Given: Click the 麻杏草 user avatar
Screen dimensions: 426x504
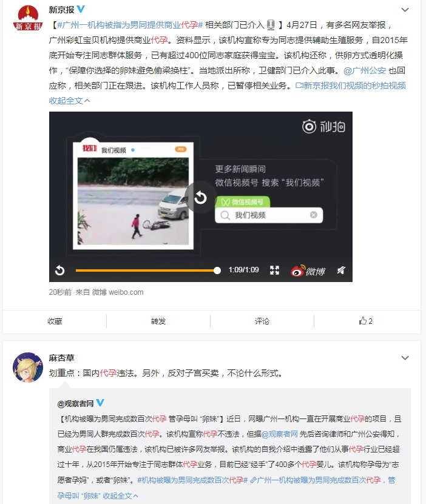Looking at the screenshot, I should (x=28, y=367).
